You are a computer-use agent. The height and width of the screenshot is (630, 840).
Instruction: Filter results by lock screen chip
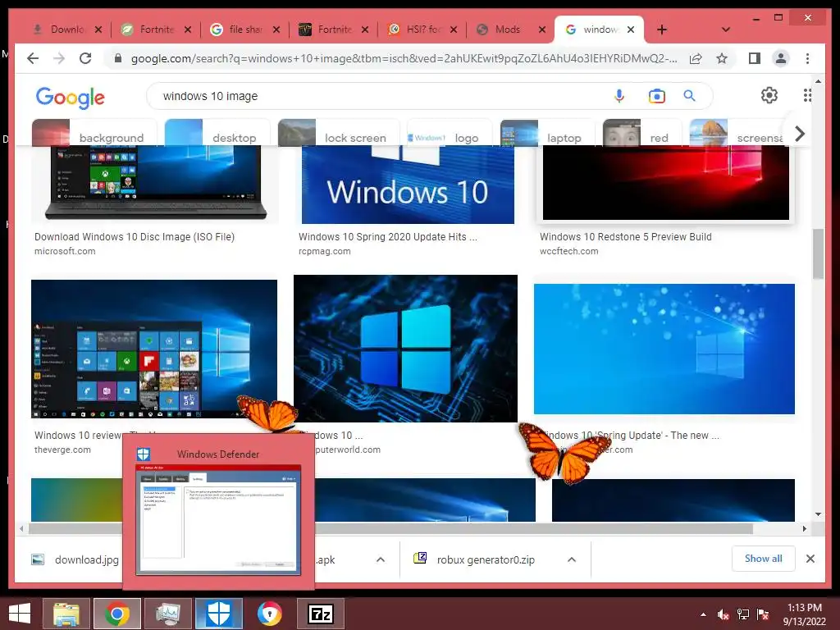click(x=339, y=133)
